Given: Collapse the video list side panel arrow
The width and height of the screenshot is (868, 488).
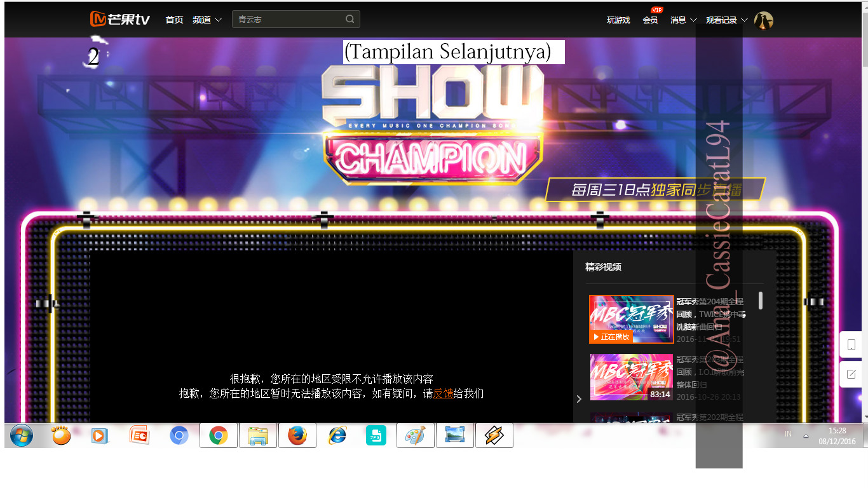Looking at the screenshot, I should coord(579,399).
